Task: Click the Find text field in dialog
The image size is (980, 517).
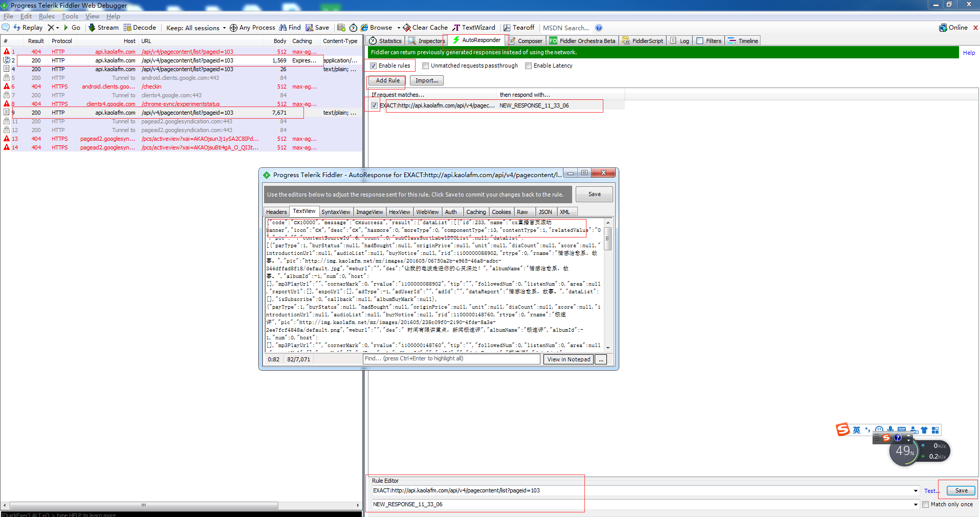Action: coord(451,359)
